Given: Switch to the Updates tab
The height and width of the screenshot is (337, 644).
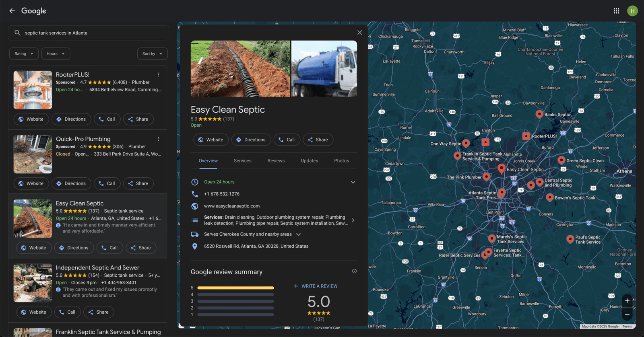Looking at the screenshot, I should pos(310,161).
